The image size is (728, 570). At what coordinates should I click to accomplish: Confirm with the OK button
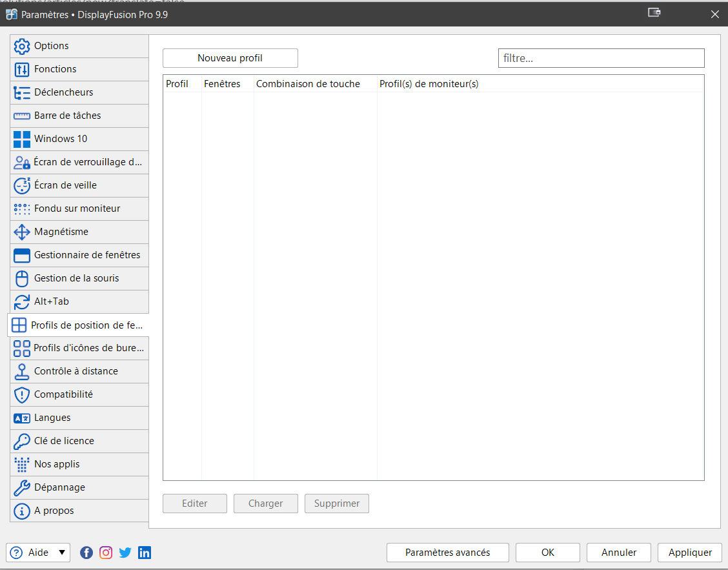[x=548, y=553]
